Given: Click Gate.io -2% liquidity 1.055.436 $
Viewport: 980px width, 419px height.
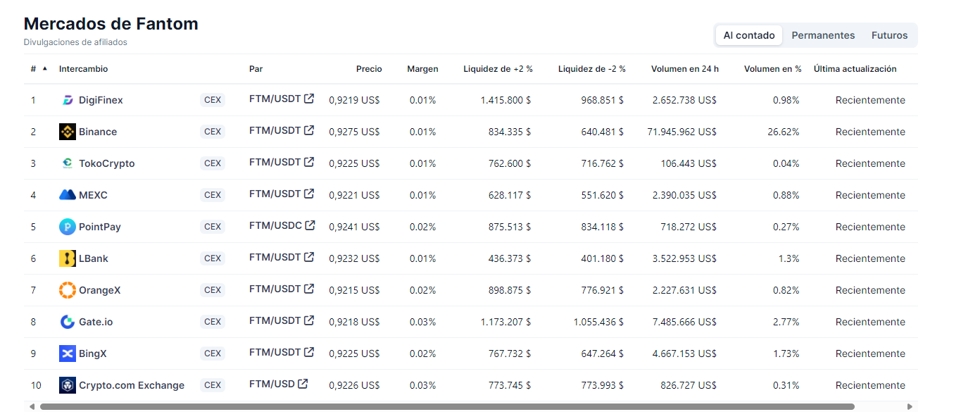Looking at the screenshot, I should coord(599,322).
